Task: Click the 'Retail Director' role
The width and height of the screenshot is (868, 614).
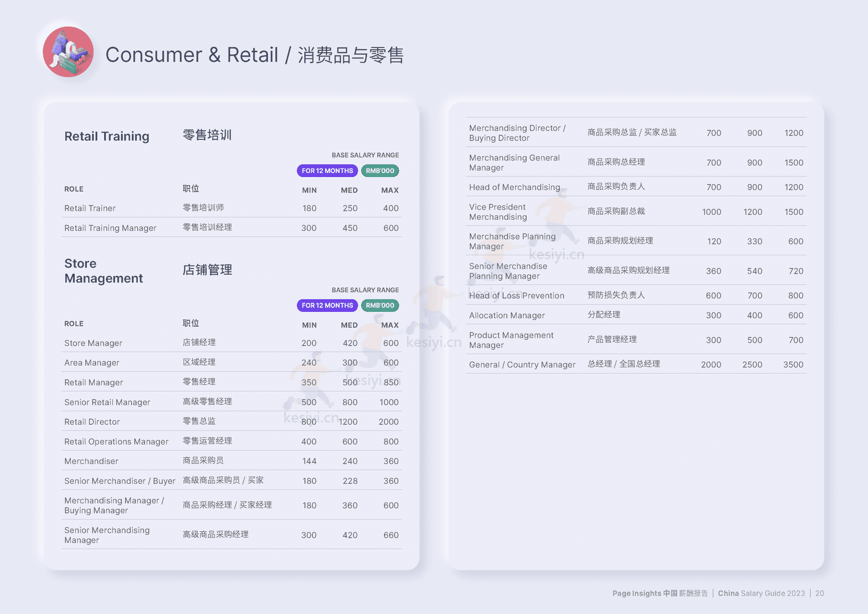Action: pos(92,422)
